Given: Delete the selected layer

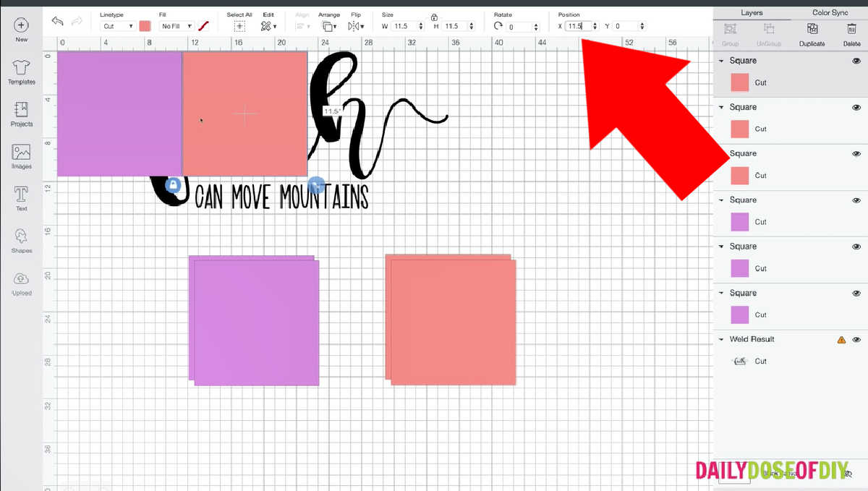Looking at the screenshot, I should point(851,33).
